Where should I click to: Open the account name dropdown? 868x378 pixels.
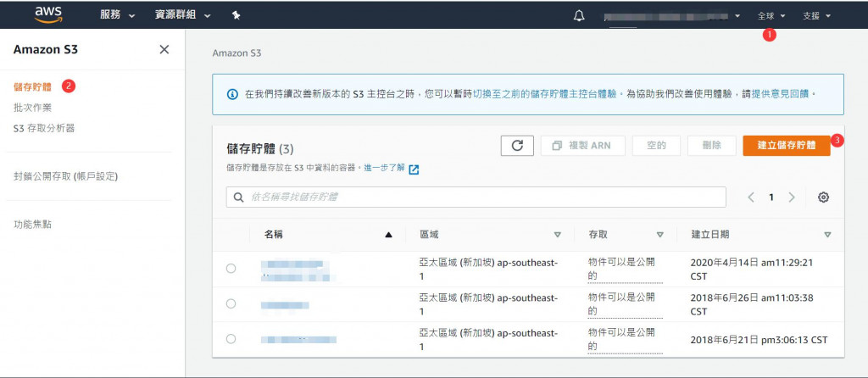click(x=672, y=17)
